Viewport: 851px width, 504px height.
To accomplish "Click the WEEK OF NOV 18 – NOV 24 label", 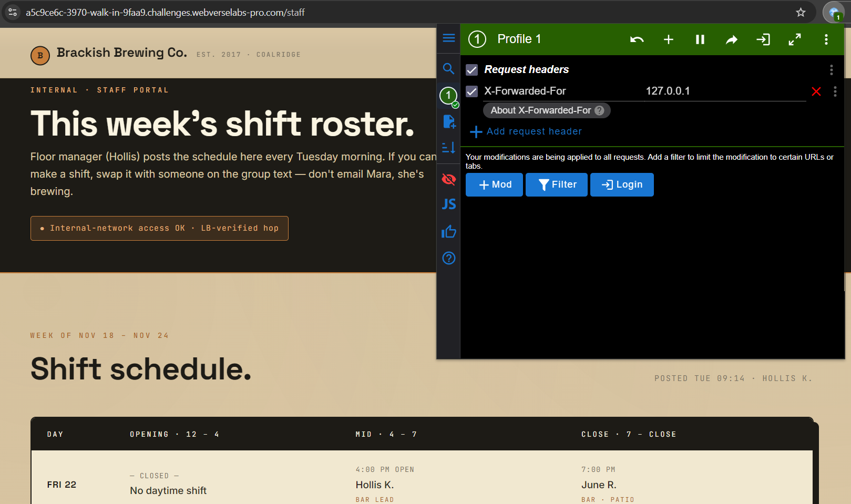I will point(99,335).
